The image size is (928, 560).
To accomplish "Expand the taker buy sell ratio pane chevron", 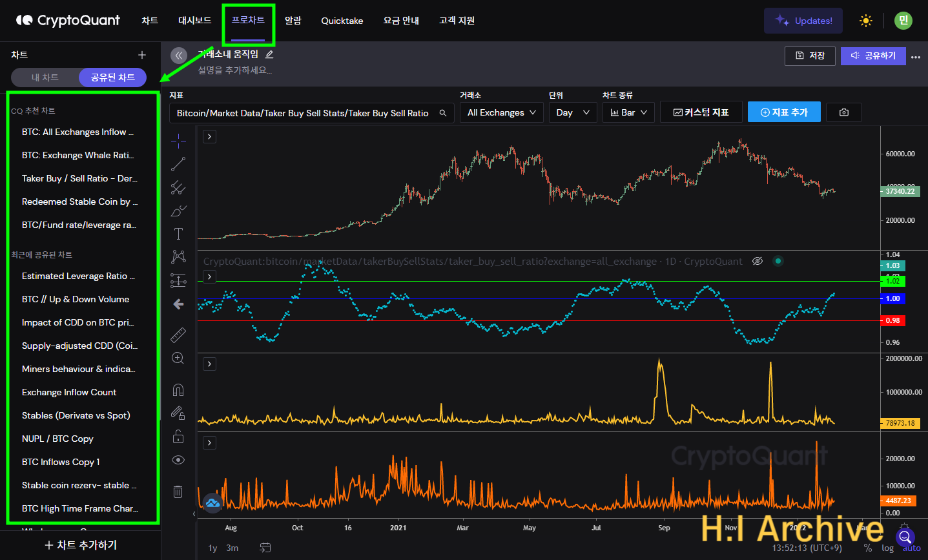I will tap(209, 276).
